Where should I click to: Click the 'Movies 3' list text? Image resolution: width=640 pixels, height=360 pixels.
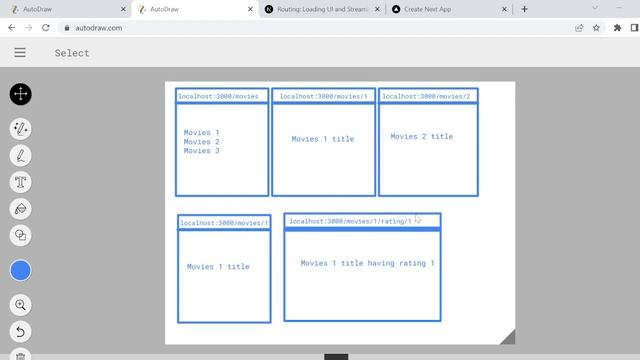202,151
